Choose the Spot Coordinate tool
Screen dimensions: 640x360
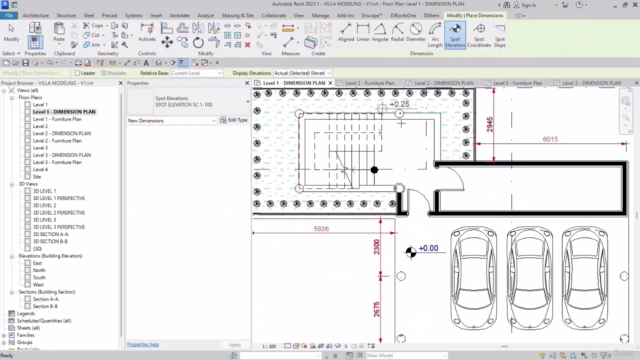tap(479, 35)
